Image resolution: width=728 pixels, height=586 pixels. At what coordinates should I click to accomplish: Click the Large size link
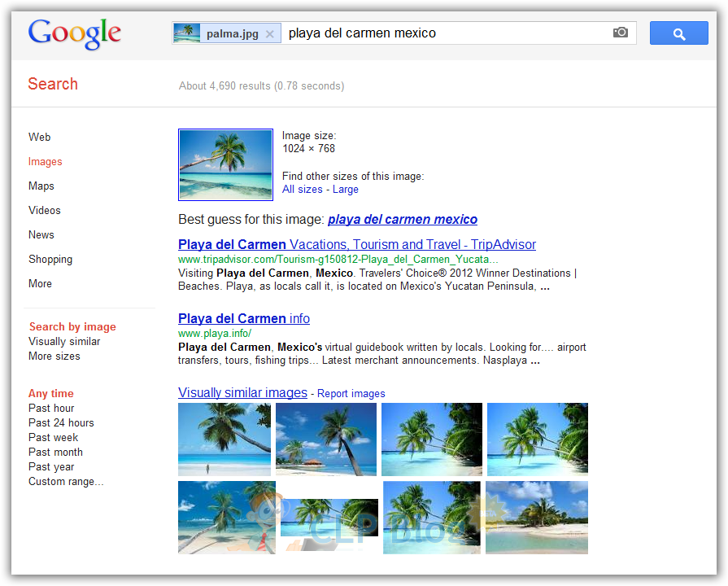tap(346, 190)
